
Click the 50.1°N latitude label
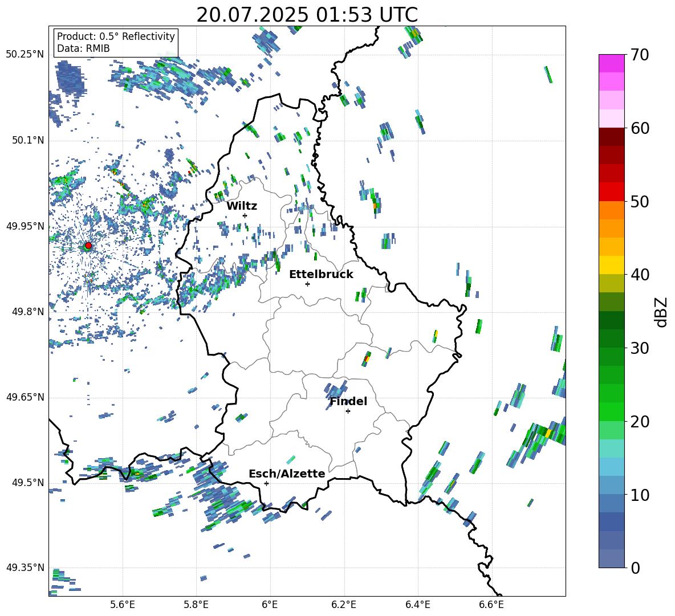coord(27,140)
